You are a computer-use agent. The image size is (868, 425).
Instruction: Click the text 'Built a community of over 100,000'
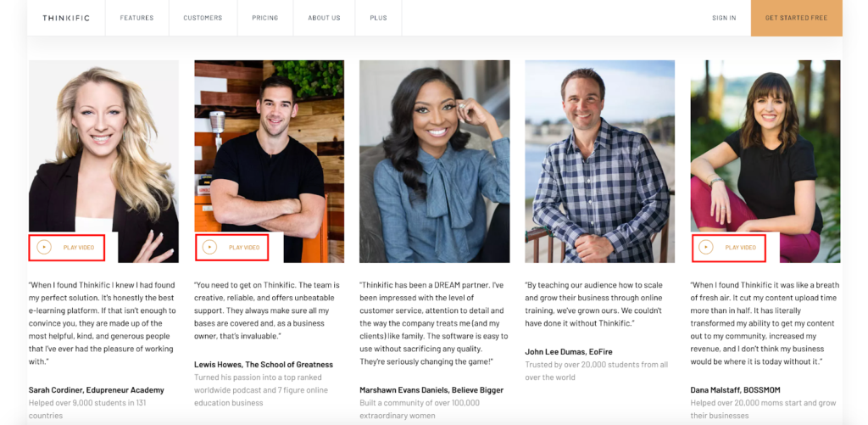pyautogui.click(x=420, y=403)
